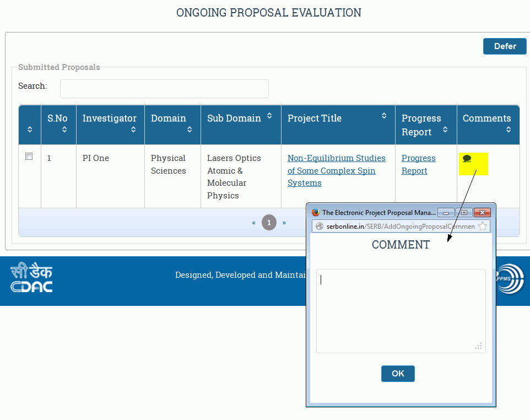
Task: Focus the Search input field
Action: tap(164, 89)
